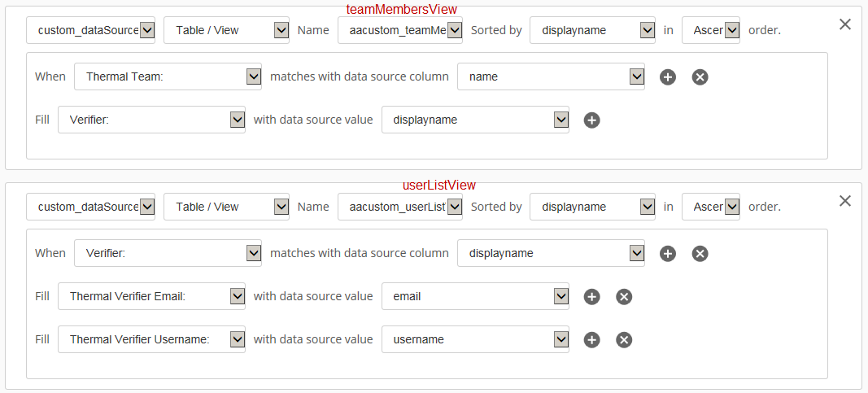Open first block's Ascending order dropdown
The image size is (868, 393).
click(x=711, y=30)
